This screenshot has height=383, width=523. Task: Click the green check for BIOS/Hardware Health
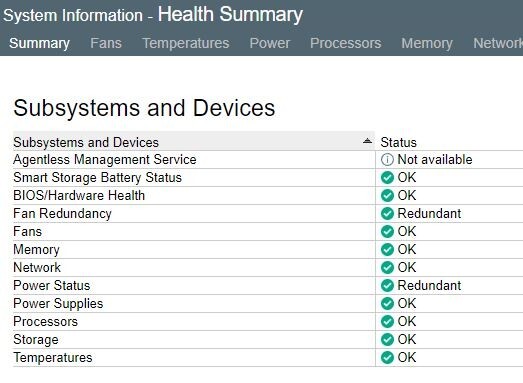387,196
